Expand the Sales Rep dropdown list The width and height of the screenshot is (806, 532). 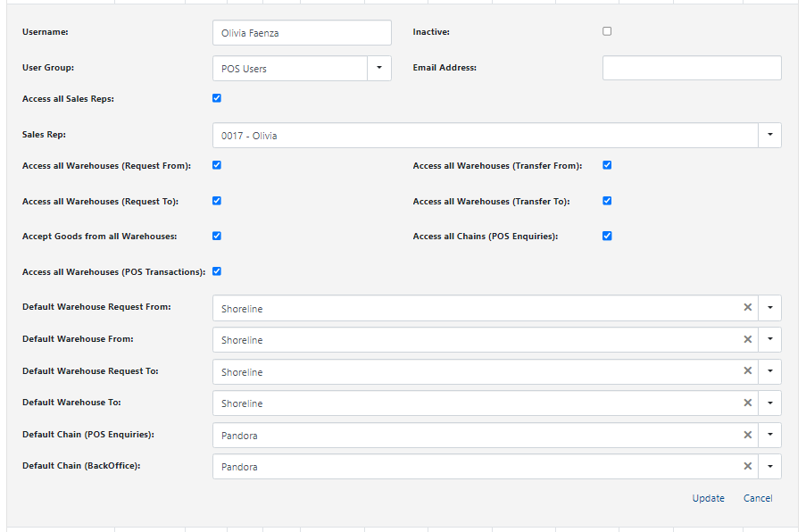point(769,136)
